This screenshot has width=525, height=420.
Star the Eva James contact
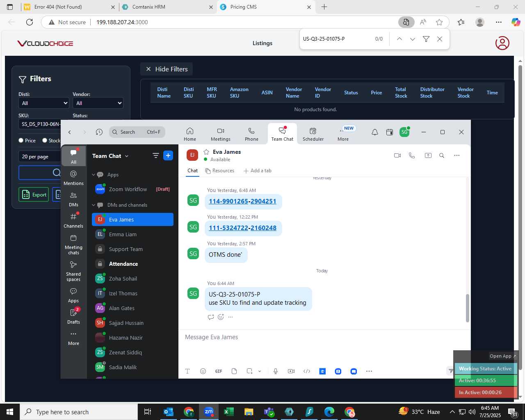(206, 152)
